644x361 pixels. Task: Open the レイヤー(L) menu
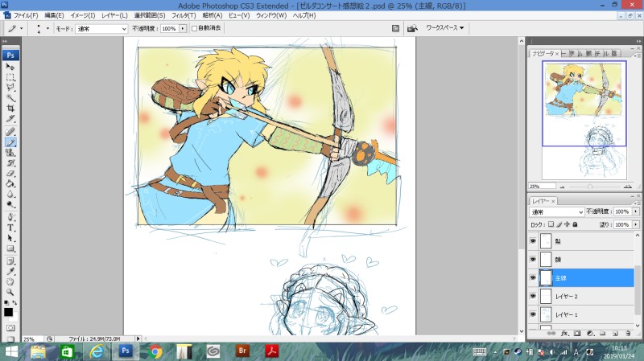click(114, 15)
